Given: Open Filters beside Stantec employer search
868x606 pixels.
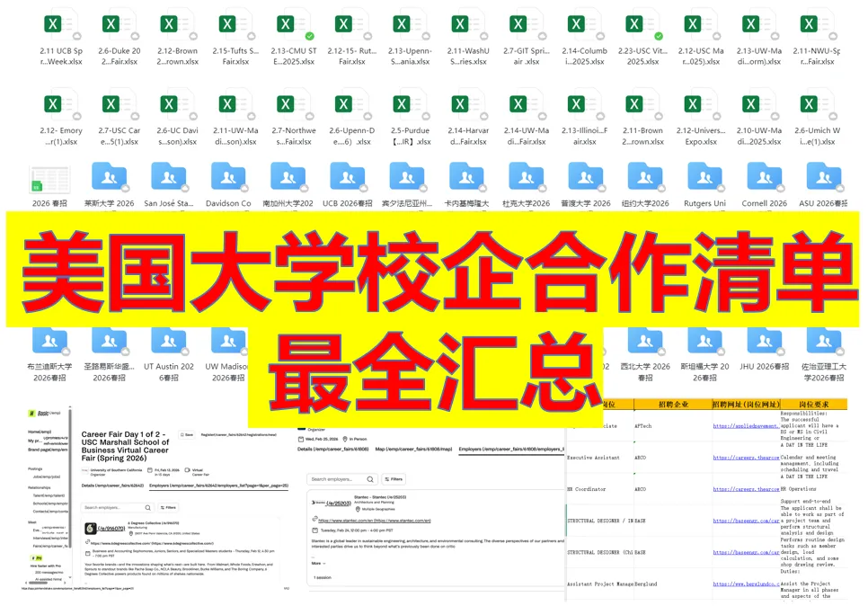Looking at the screenshot, I should (x=394, y=479).
